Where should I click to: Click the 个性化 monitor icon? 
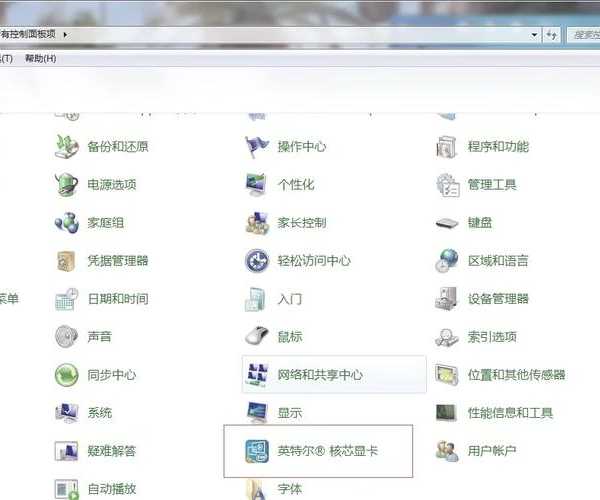[x=256, y=184]
